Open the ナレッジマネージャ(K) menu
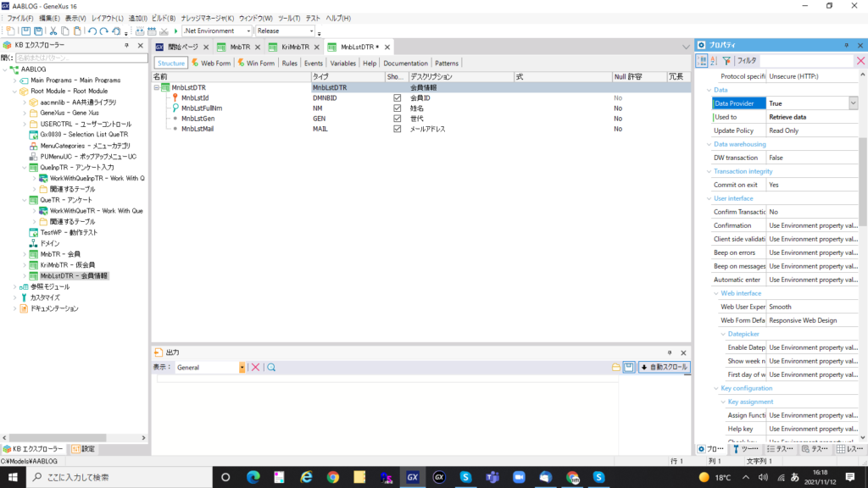This screenshot has height=488, width=868. [208, 19]
